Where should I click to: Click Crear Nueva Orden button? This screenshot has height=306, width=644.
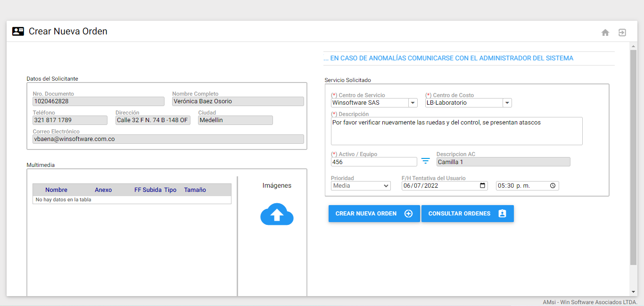click(x=374, y=214)
